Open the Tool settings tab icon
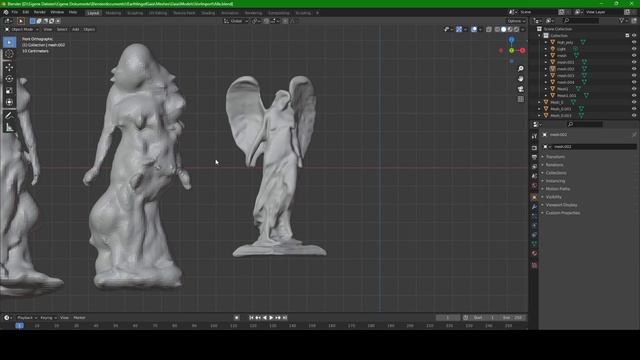 (534, 136)
